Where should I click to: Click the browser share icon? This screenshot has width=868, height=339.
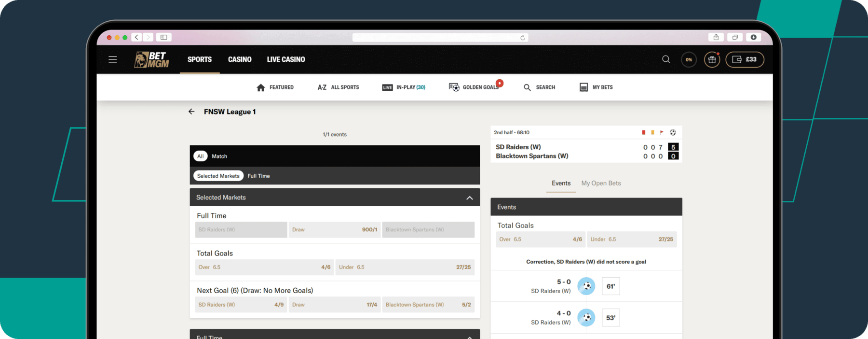pyautogui.click(x=716, y=37)
